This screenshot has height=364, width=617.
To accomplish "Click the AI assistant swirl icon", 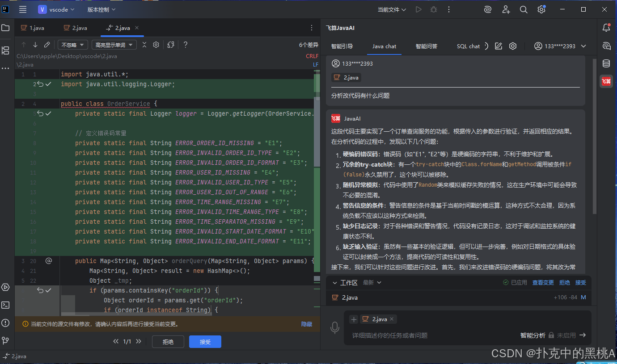I will point(488,9).
